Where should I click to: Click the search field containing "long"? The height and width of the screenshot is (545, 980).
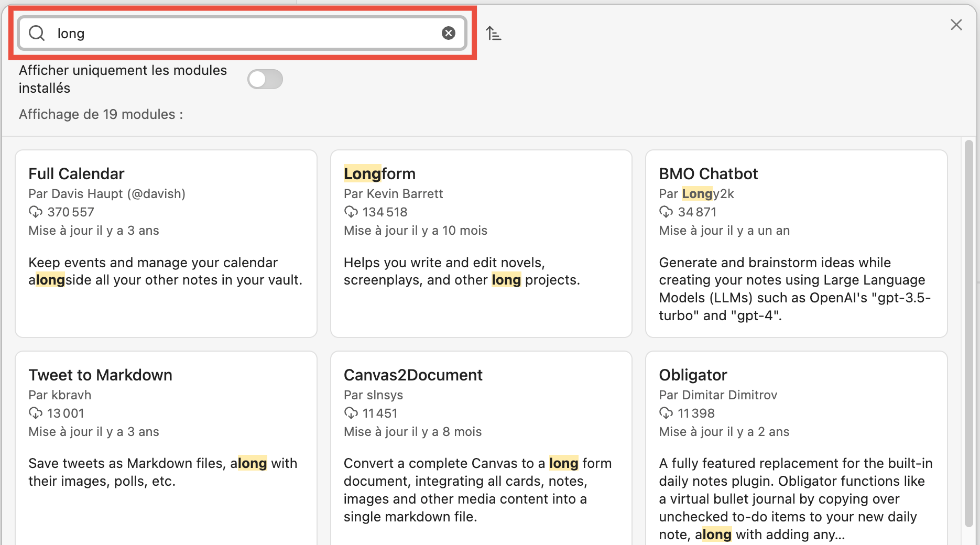point(241,34)
